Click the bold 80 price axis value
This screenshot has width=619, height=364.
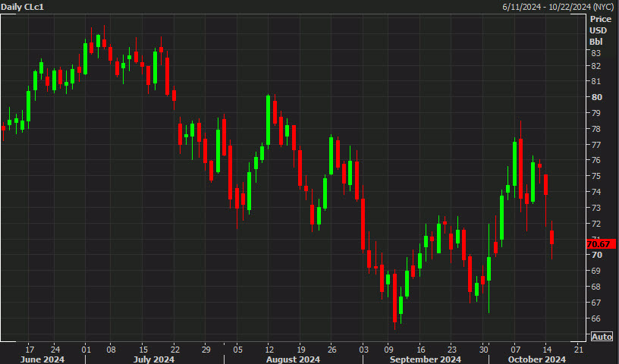pos(597,97)
